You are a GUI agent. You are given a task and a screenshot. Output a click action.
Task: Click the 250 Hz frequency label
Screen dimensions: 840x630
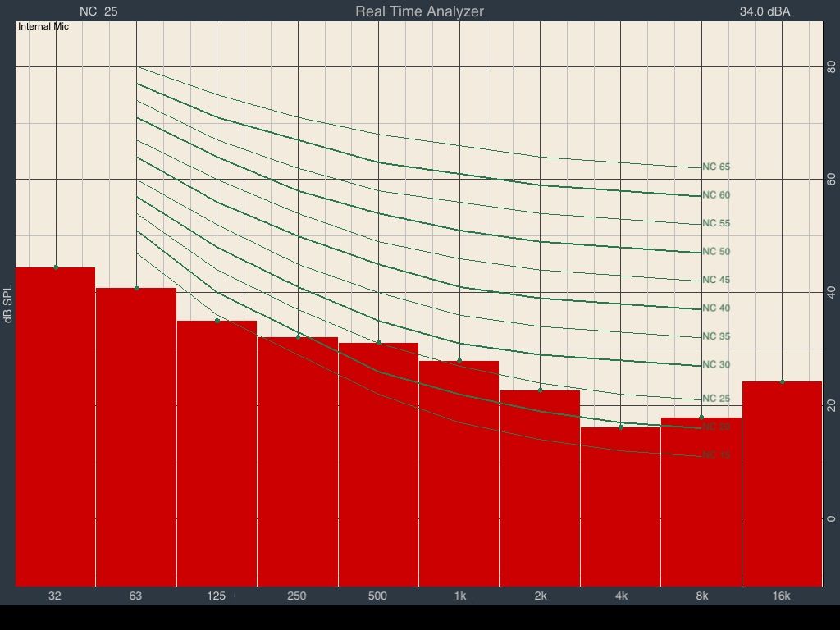297,596
